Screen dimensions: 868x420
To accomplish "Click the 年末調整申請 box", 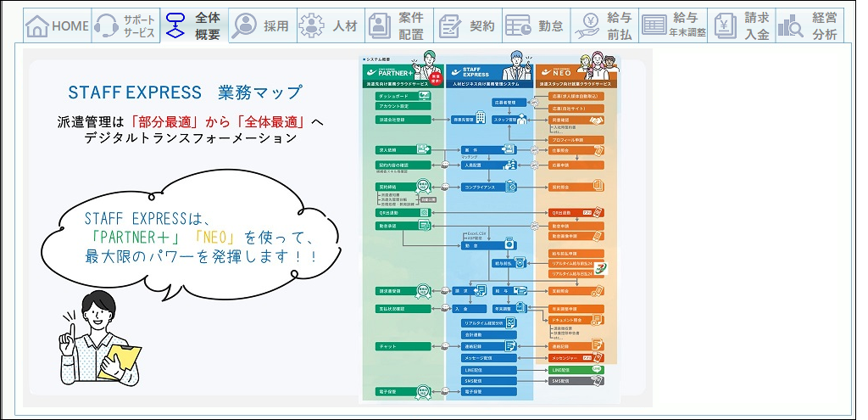I will pos(576,309).
